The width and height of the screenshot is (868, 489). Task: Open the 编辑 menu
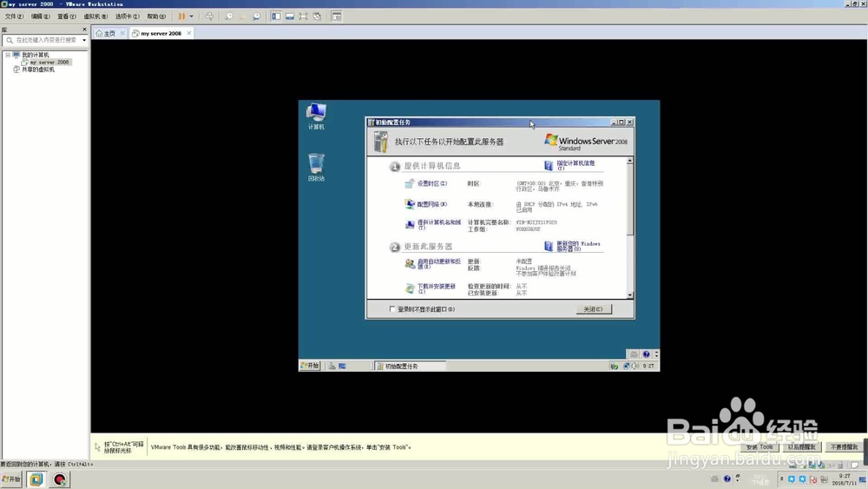(x=40, y=17)
